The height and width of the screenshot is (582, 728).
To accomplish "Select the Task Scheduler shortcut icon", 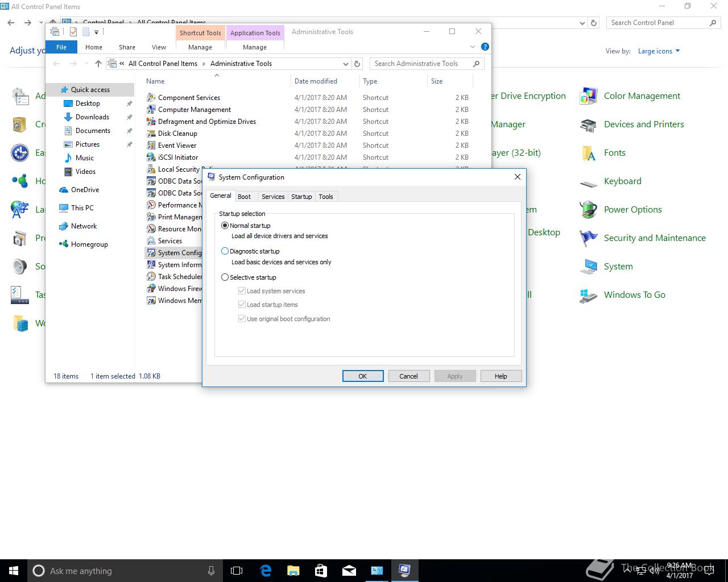I will pyautogui.click(x=151, y=277).
